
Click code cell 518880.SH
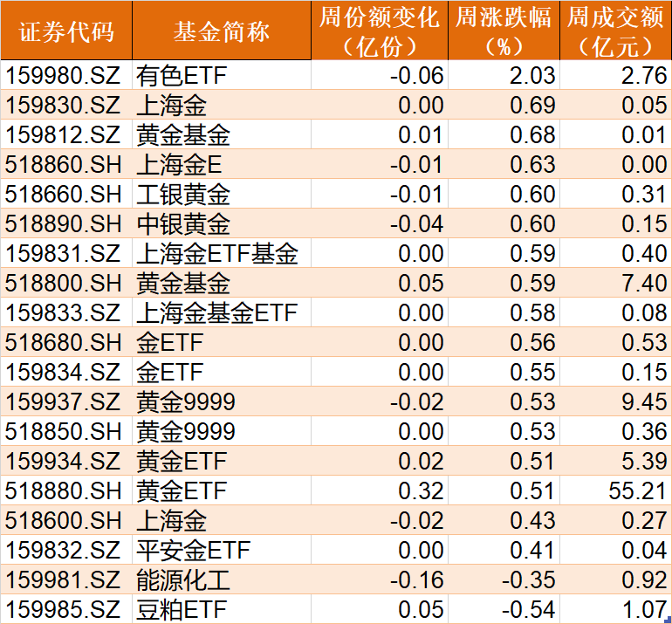66,490
